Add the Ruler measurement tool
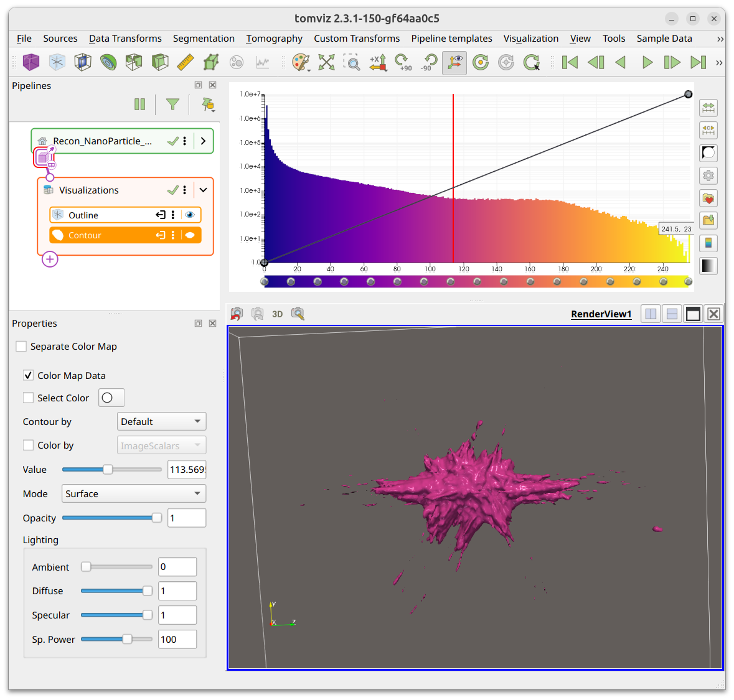 point(186,62)
